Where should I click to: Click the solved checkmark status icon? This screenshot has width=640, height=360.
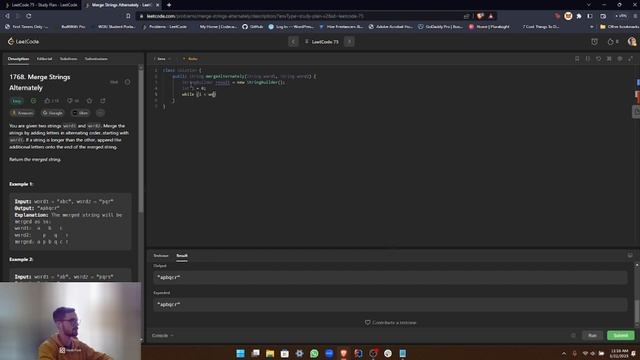tap(33, 101)
